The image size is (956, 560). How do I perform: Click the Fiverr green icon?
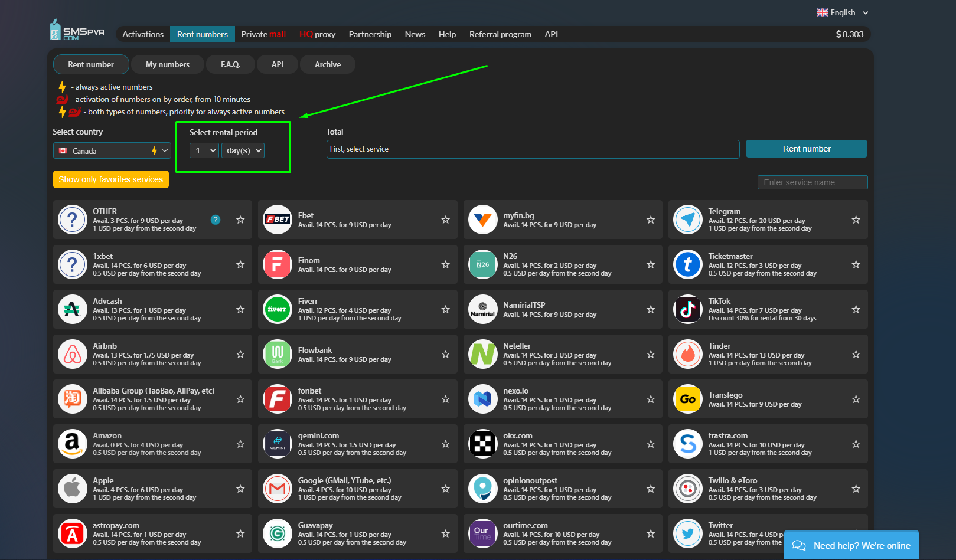[278, 309]
